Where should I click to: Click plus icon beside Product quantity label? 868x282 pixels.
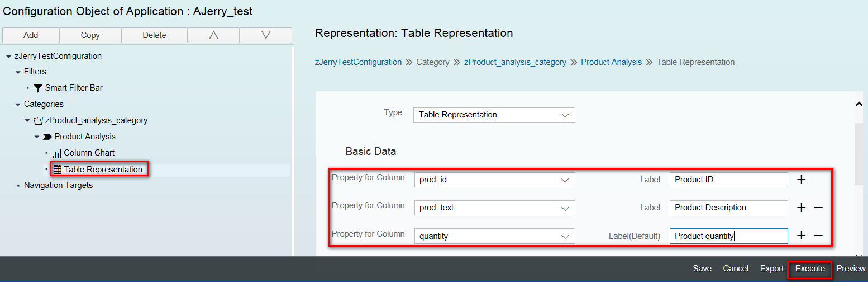tap(801, 236)
